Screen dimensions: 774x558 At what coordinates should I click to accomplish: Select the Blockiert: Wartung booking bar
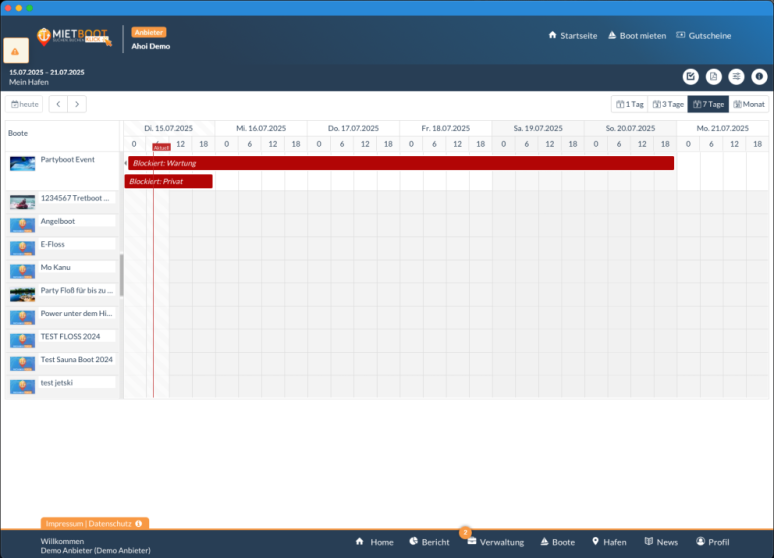[x=400, y=163]
